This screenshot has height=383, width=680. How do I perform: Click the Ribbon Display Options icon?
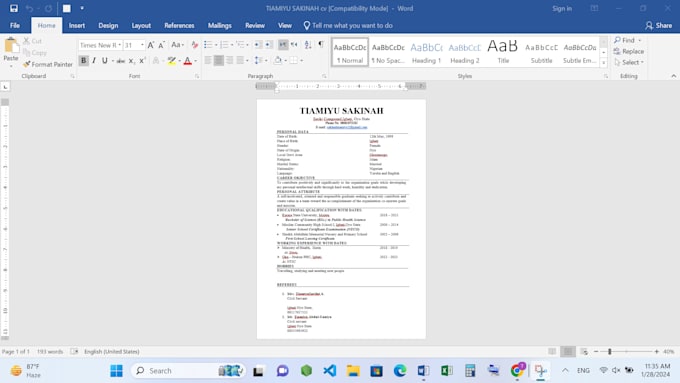[594, 8]
